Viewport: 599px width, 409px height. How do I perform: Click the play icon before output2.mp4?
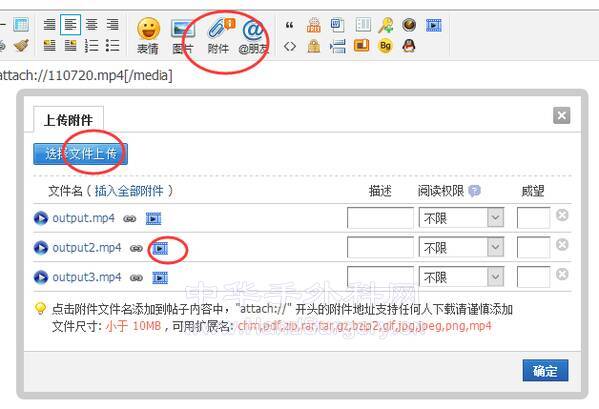tap(41, 248)
